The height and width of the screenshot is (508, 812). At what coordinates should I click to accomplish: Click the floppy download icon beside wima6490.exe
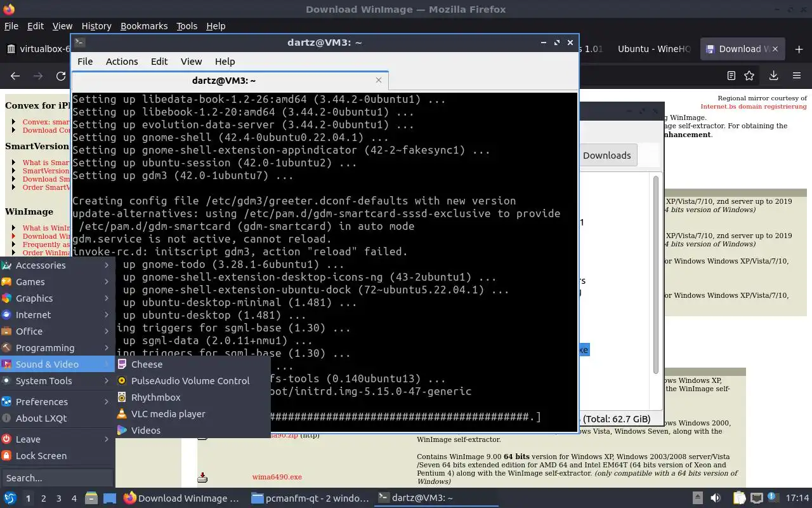click(202, 477)
